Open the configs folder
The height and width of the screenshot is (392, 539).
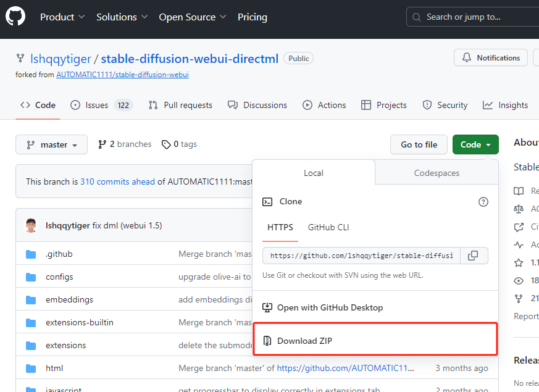coord(59,277)
